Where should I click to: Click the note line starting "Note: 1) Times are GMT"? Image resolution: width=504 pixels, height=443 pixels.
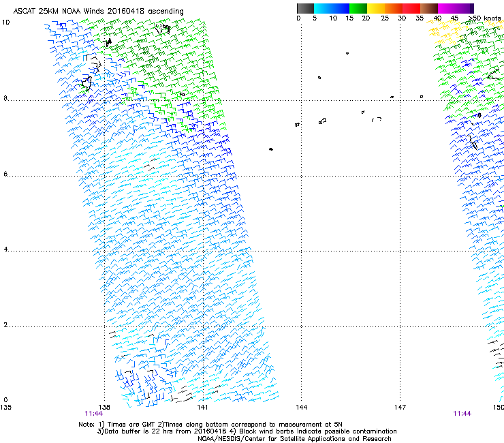pos(210,425)
